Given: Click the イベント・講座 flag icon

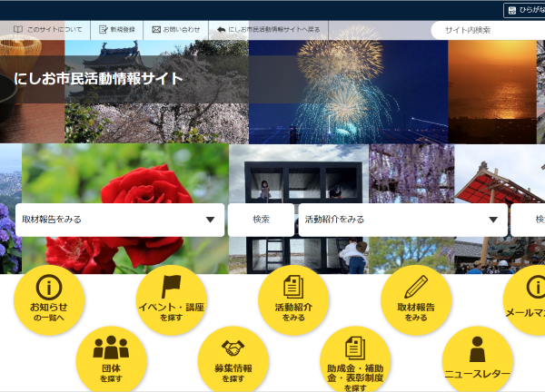Looking at the screenshot, I should tap(171, 287).
